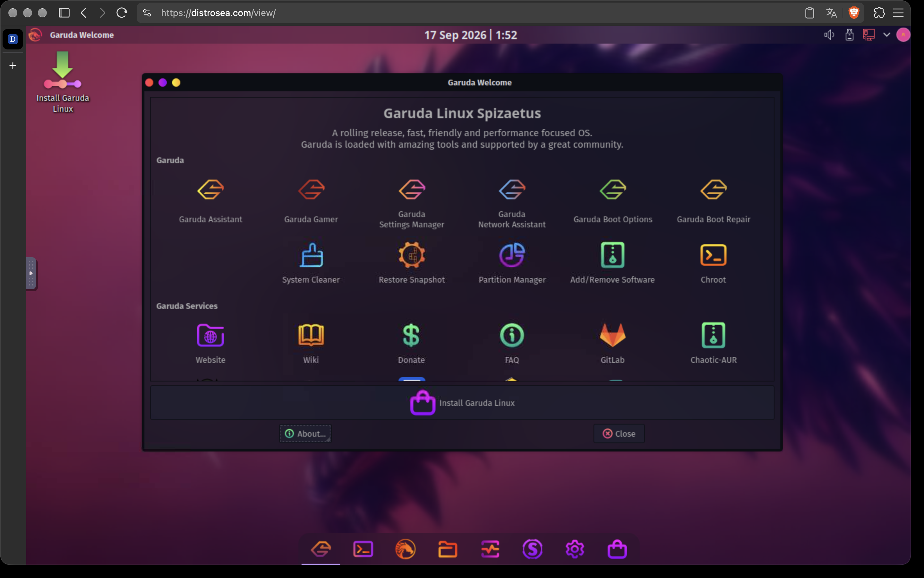
Task: Launch Garuda Boot Repair
Action: (x=713, y=201)
